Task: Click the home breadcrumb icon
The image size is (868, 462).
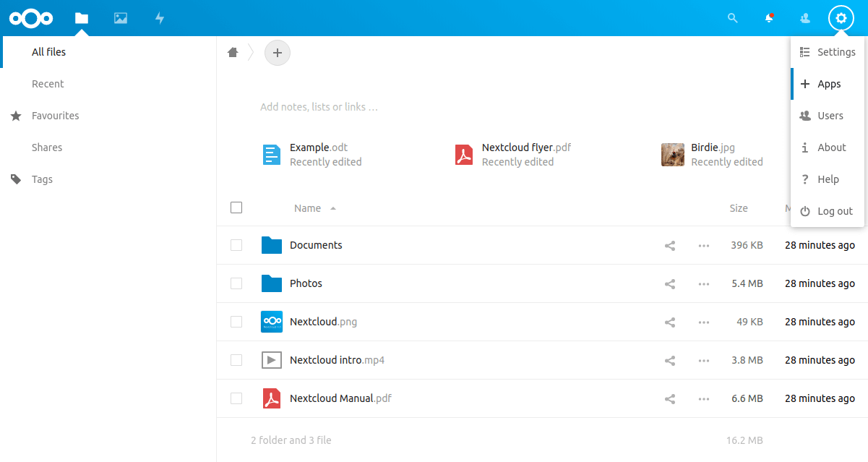Action: click(x=232, y=53)
